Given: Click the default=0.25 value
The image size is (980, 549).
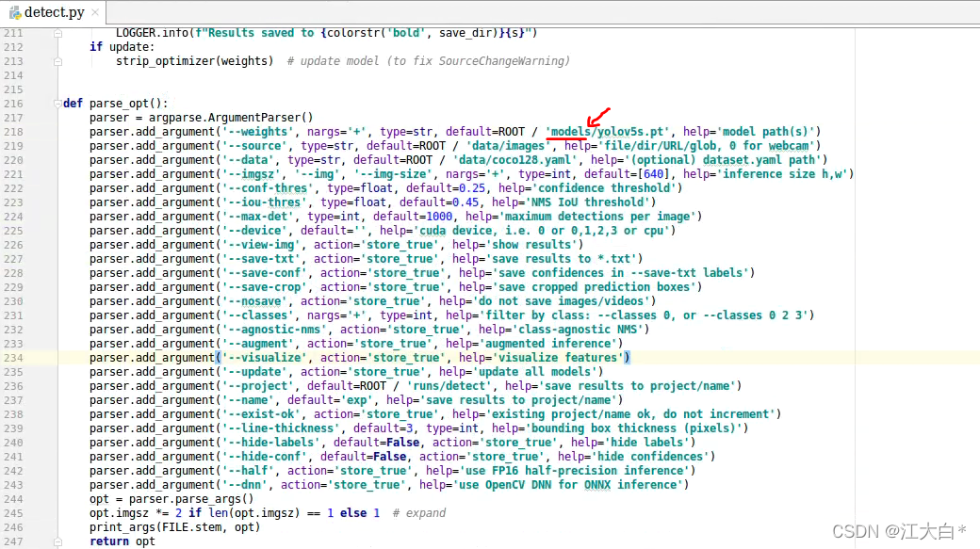Looking at the screenshot, I should pyautogui.click(x=446, y=188).
